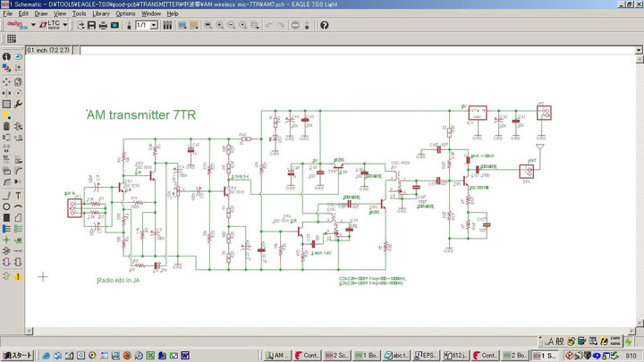644x362 pixels.
Task: Click the command line input field
Action: [358, 50]
